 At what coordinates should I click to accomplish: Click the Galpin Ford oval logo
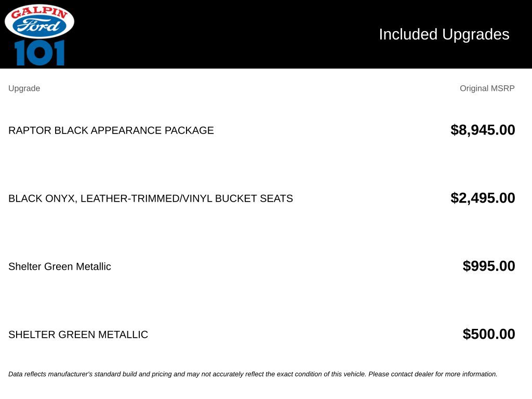39,21
